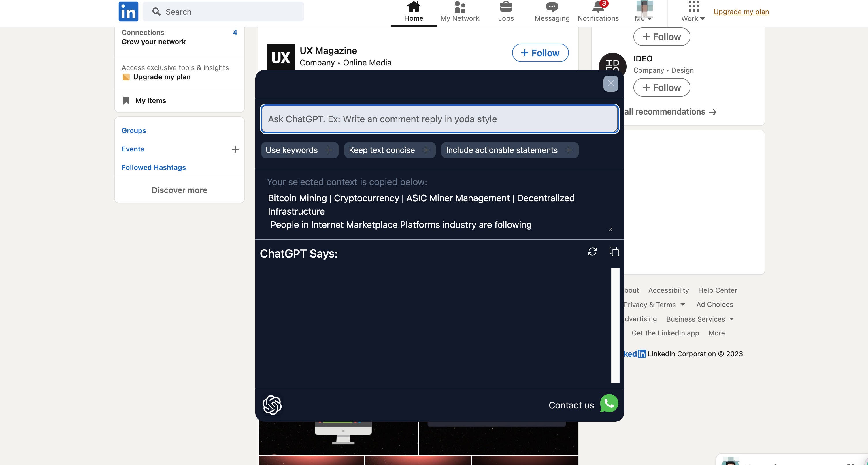Follow IDEO company
Screen dimensions: 868x465
[661, 88]
